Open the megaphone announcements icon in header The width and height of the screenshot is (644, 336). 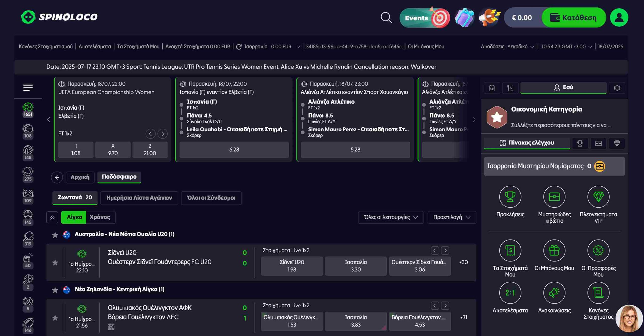(489, 18)
